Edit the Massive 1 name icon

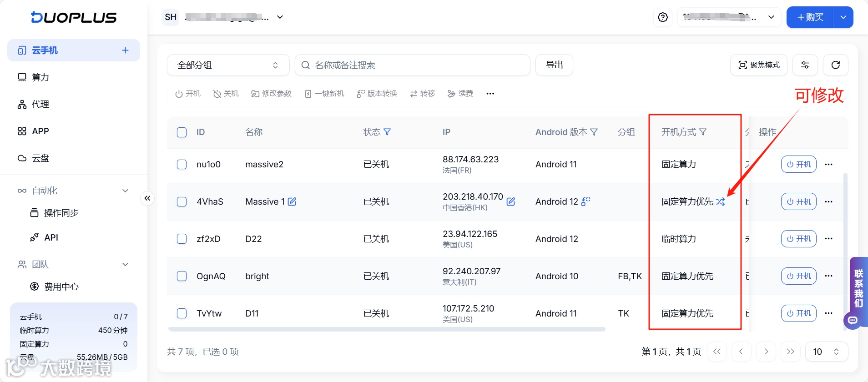(x=292, y=201)
